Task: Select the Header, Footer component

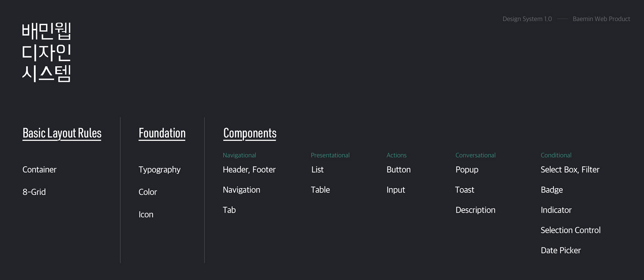Action: (249, 170)
